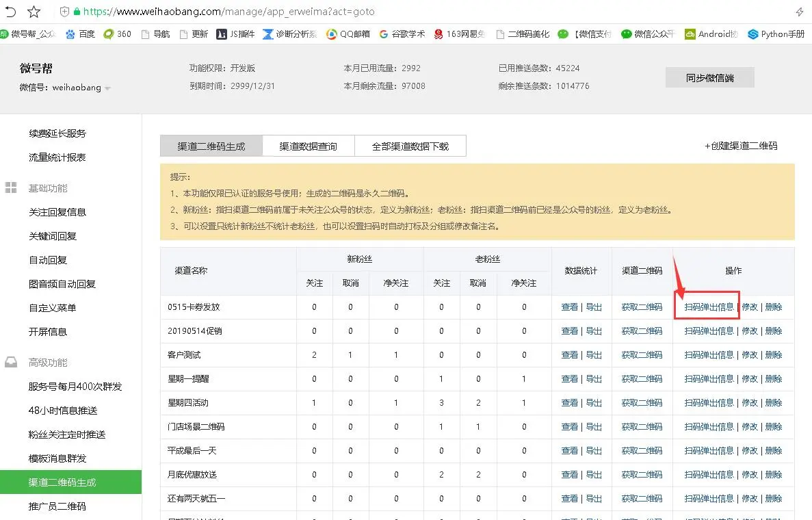The image size is (812, 520).
Task: Click the +创建渠道二维码 link
Action: (741, 146)
